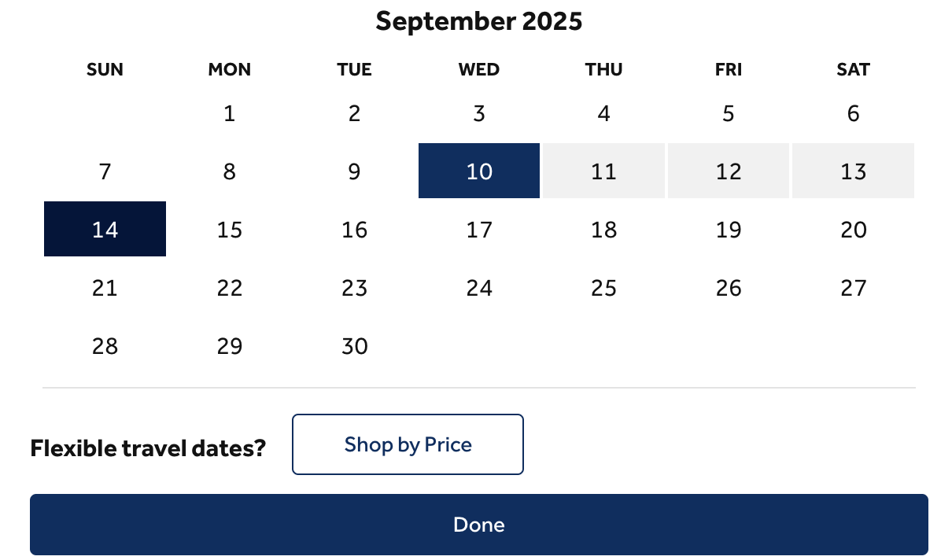Open Shop by Price option
The image size is (952, 560).
[x=408, y=444]
